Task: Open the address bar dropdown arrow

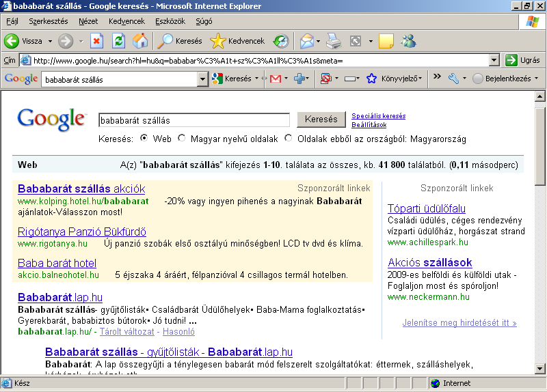Action: [x=494, y=60]
